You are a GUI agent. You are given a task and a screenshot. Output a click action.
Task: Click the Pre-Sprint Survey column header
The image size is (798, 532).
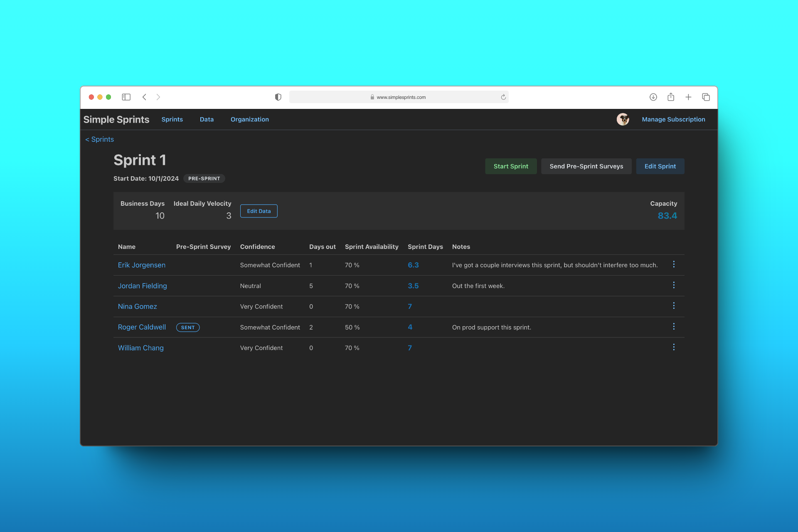pyautogui.click(x=203, y=247)
